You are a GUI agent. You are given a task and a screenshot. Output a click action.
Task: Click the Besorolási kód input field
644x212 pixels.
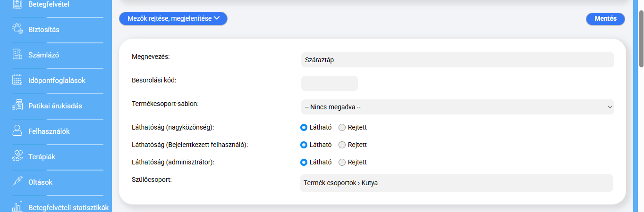point(329,83)
